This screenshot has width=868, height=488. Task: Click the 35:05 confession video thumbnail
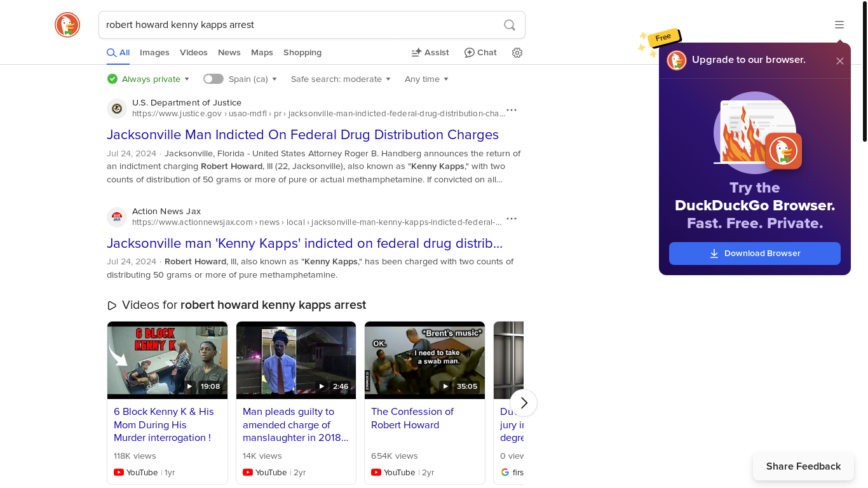click(x=424, y=360)
